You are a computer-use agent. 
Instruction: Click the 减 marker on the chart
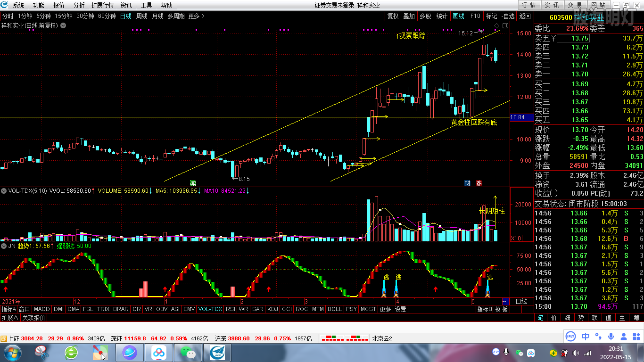click(193, 183)
